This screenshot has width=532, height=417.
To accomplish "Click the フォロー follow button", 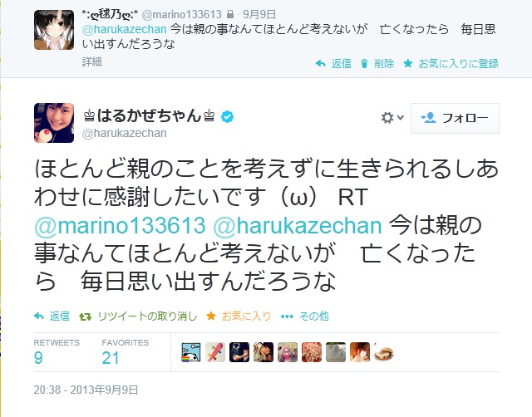I will pyautogui.click(x=455, y=118).
